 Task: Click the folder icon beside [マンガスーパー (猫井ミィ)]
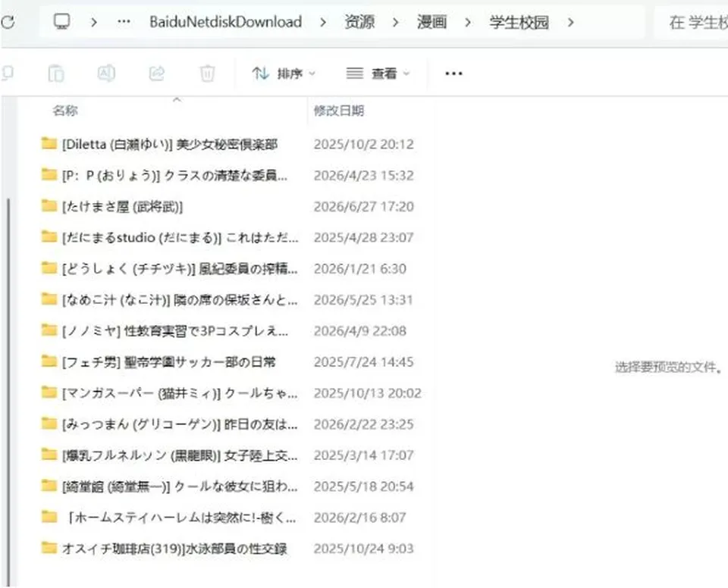pos(49,393)
